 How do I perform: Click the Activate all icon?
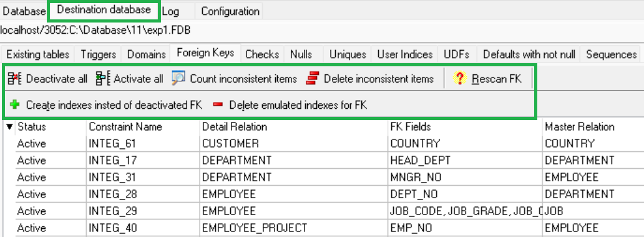click(103, 78)
